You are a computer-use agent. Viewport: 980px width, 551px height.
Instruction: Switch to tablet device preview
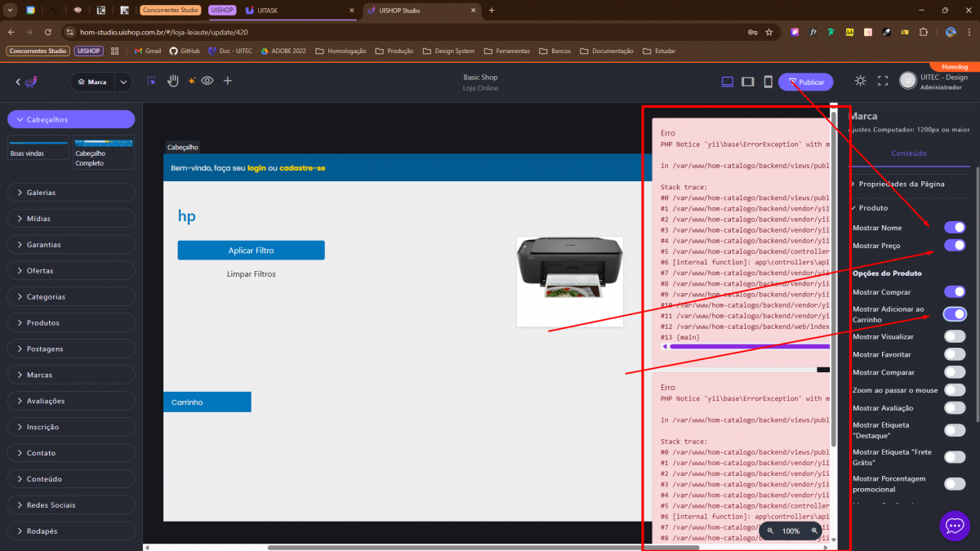747,82
